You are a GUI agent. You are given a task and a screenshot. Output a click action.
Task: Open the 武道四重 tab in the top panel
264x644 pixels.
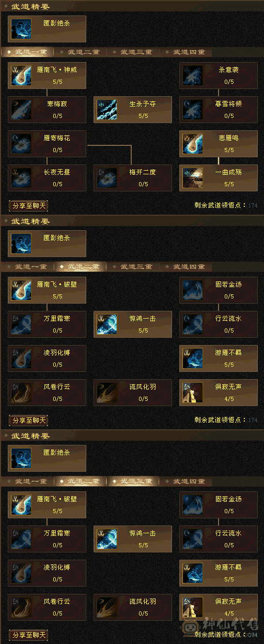tap(186, 52)
